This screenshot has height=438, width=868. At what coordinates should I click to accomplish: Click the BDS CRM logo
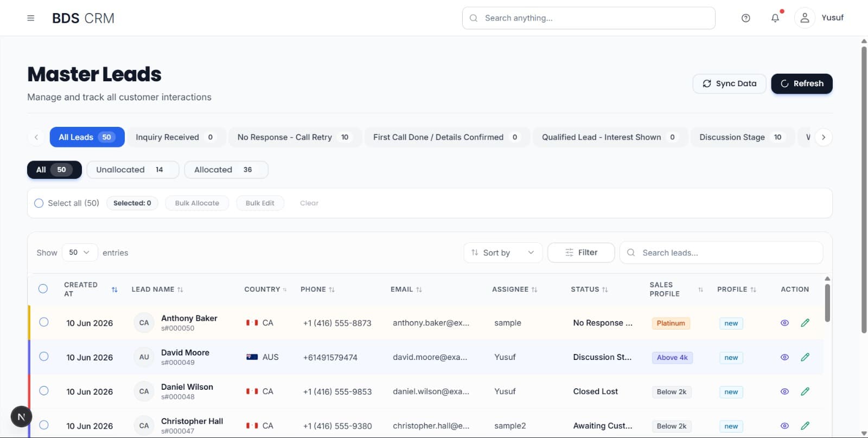point(83,18)
